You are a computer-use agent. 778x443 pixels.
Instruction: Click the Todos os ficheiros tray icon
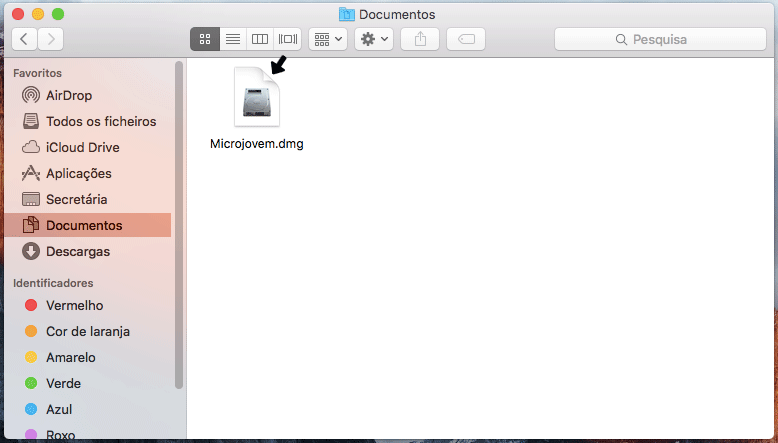31,121
